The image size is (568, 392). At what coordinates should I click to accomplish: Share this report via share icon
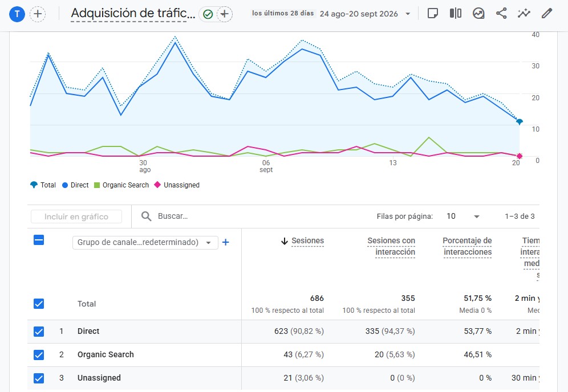click(x=501, y=14)
